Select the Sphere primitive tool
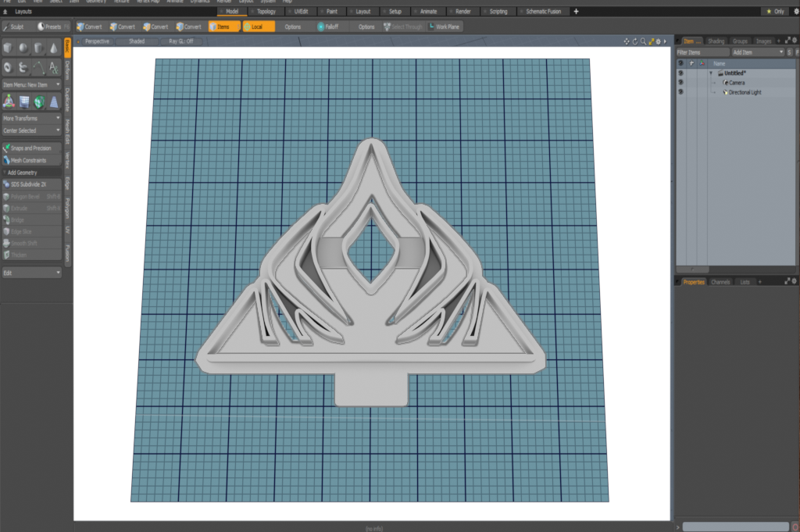This screenshot has width=800, height=532. [23, 48]
